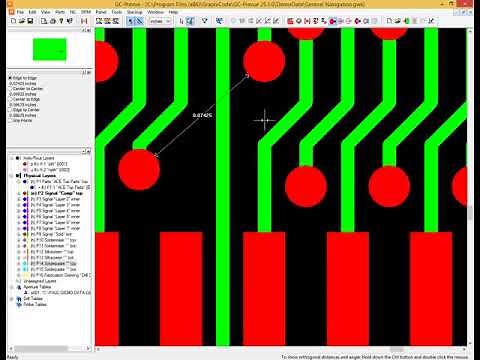The width and height of the screenshot is (480, 360).
Task: Click the red grid icon in the right toolbar group
Action: pyautogui.click(x=290, y=21)
